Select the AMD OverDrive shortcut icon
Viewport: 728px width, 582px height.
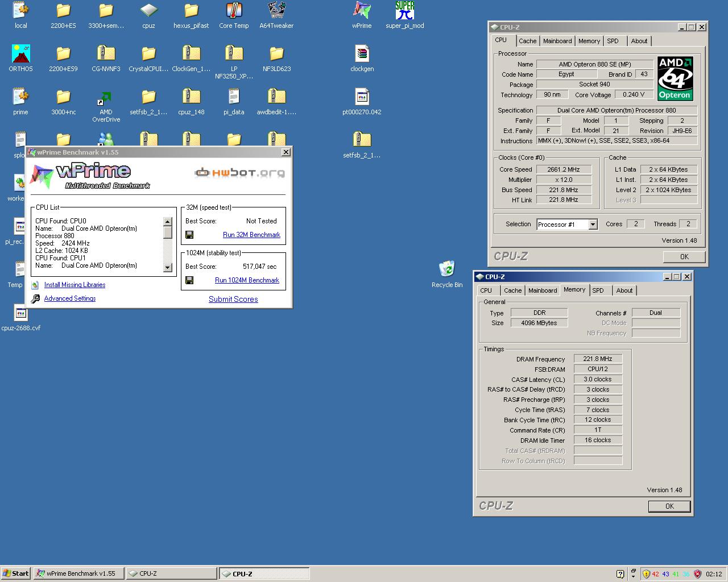pos(106,106)
